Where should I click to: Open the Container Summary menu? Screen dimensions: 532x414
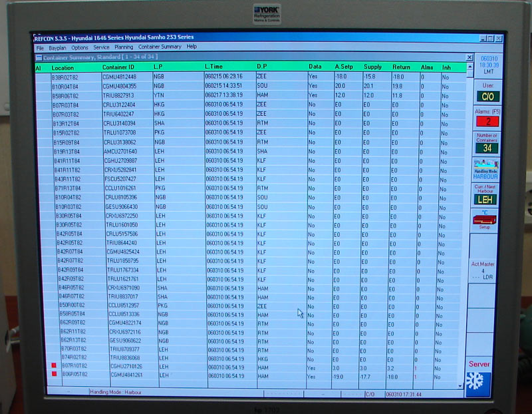click(x=160, y=47)
